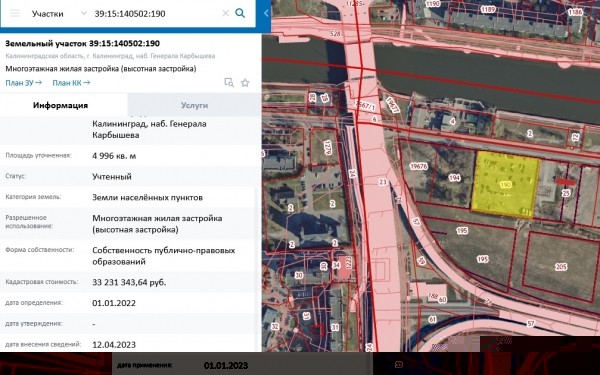
Task: Zoom the map to the parcel
Action: pos(229,82)
